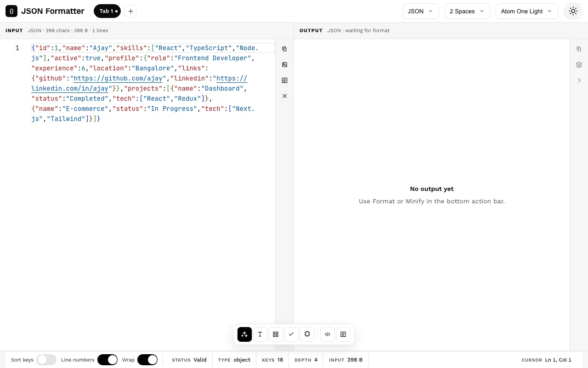
Task: Click the KEYS 18 entry in the status bar
Action: pos(272,360)
